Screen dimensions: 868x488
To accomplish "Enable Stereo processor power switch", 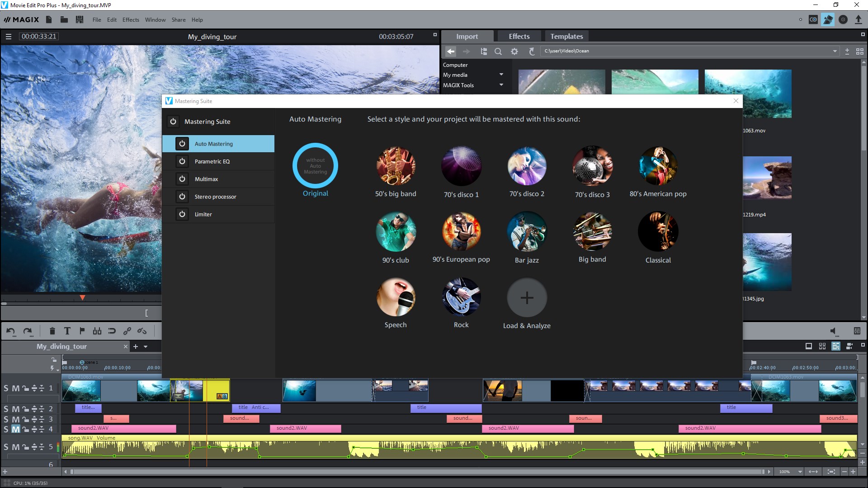I will point(182,197).
